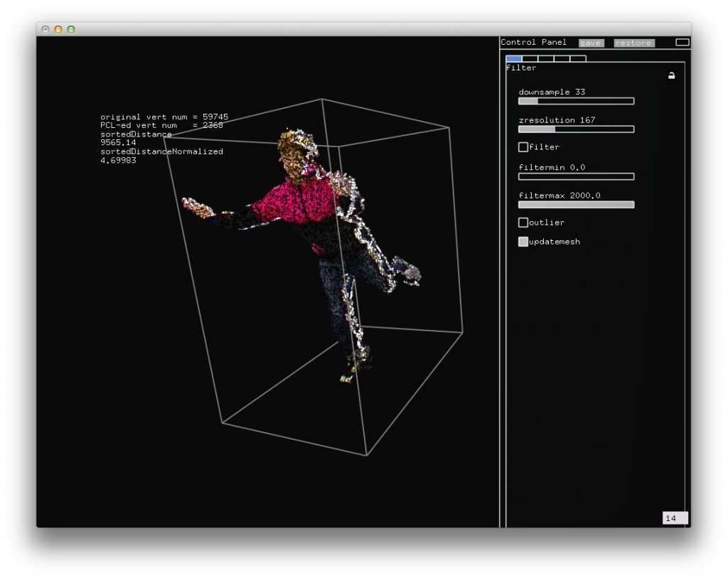Open the fourth control panel tab
This screenshot has height=578, width=728.
562,58
